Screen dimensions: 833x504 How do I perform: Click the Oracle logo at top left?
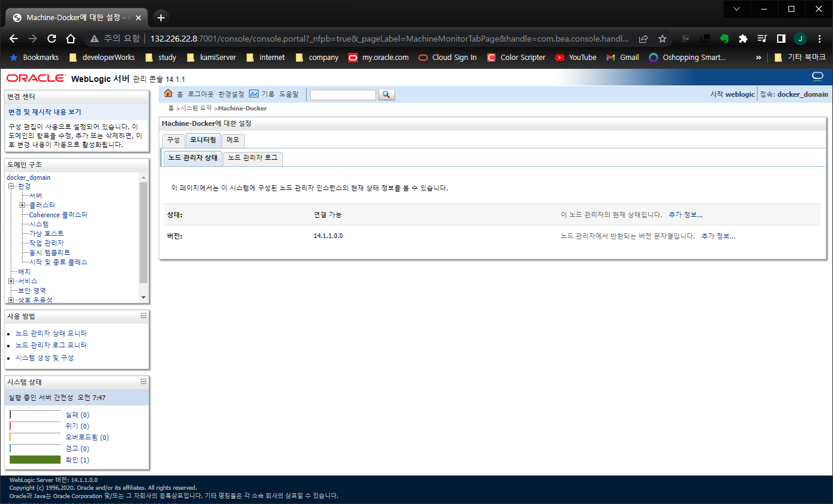[x=36, y=78]
